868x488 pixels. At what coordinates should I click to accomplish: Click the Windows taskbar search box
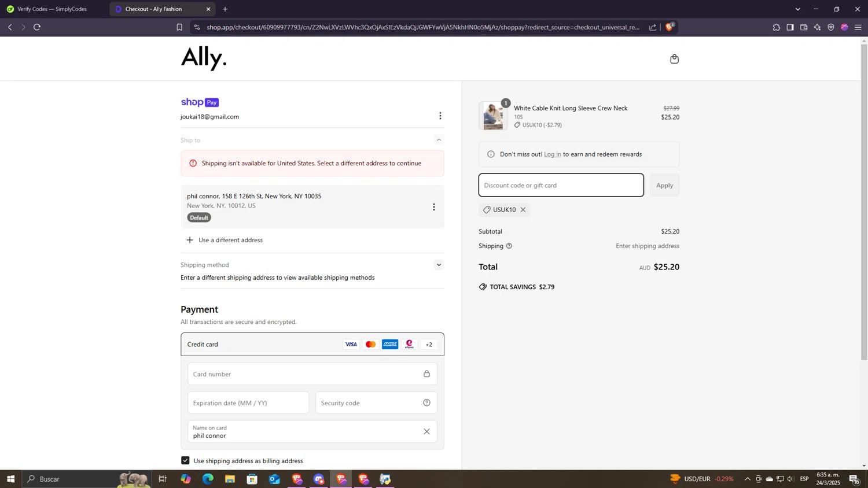(87, 479)
